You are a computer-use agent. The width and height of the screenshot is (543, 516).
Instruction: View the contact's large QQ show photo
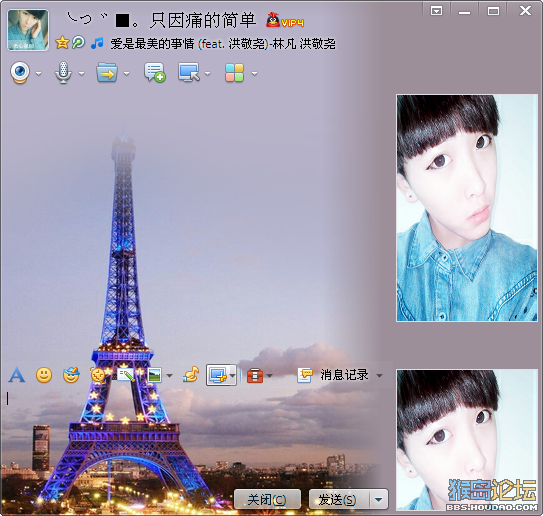467,208
